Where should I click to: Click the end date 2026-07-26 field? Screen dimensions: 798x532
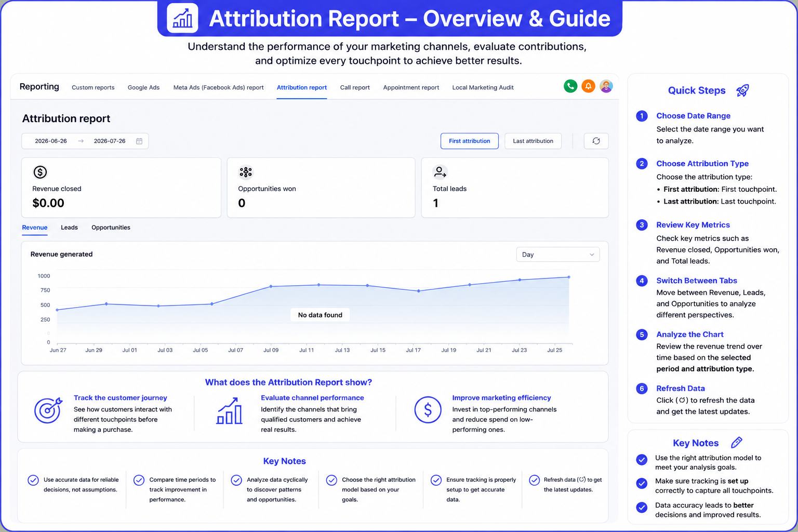coord(110,141)
